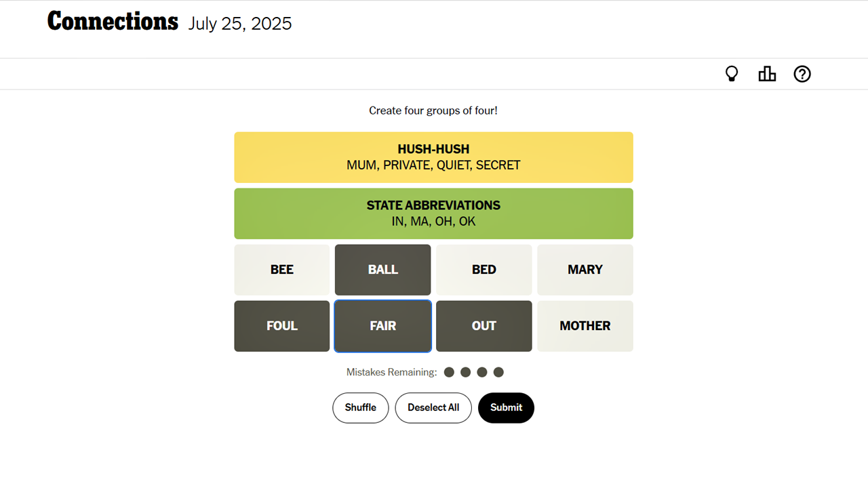Image resolution: width=868 pixels, height=488 pixels.
Task: Deselect the OUT tile
Action: [484, 326]
